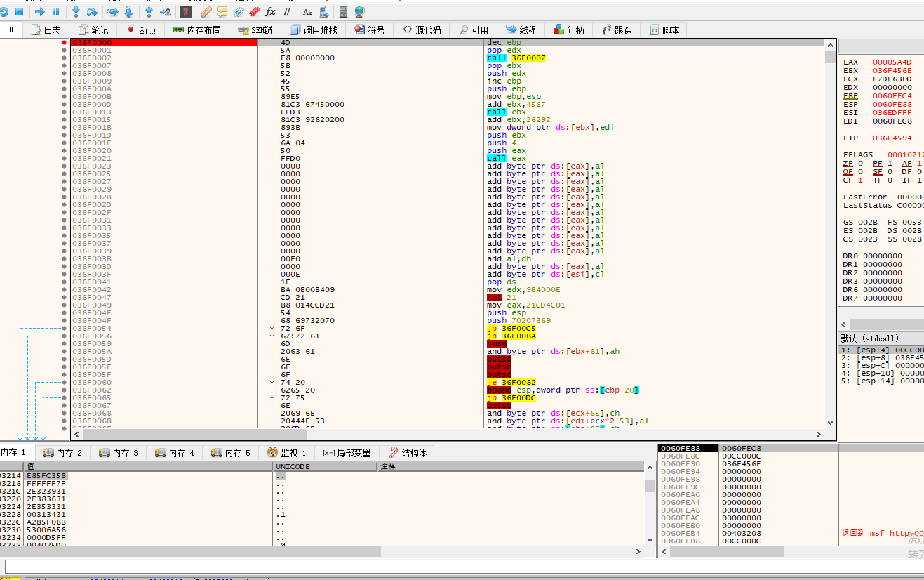Open the 句柄 (Handles) tab

point(569,30)
